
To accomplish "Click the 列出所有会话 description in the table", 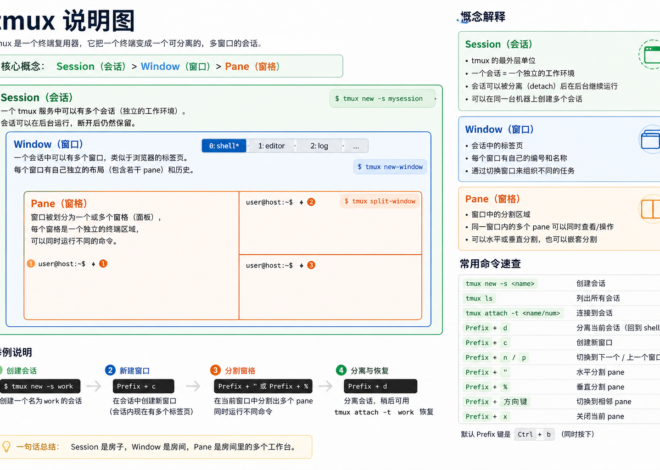I will point(598,298).
